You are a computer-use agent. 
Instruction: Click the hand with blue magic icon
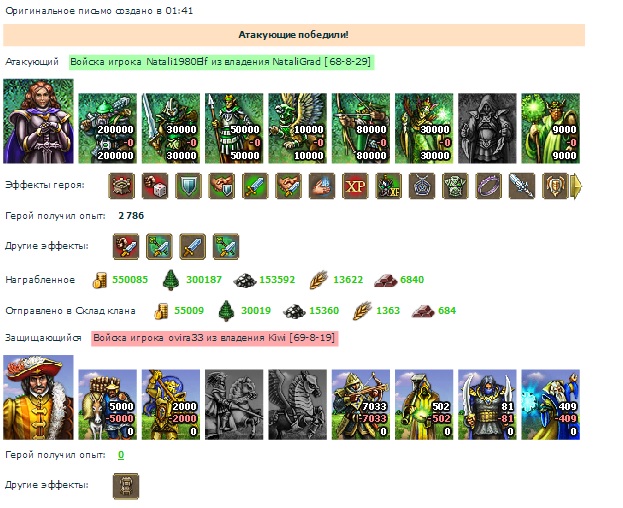[322, 186]
